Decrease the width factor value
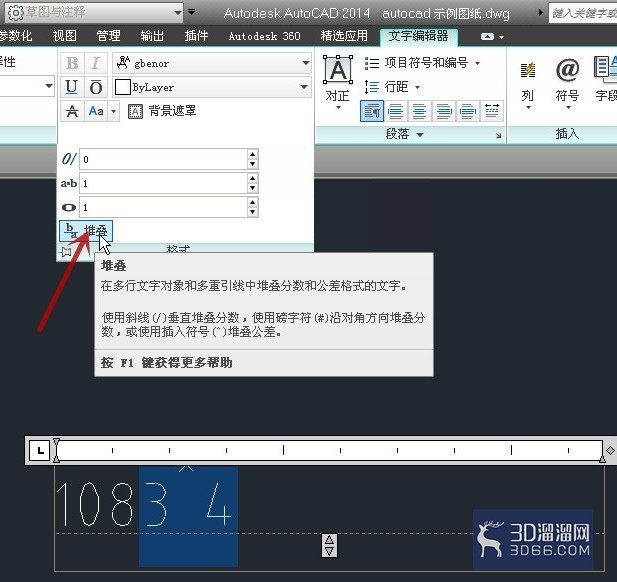 [253, 212]
